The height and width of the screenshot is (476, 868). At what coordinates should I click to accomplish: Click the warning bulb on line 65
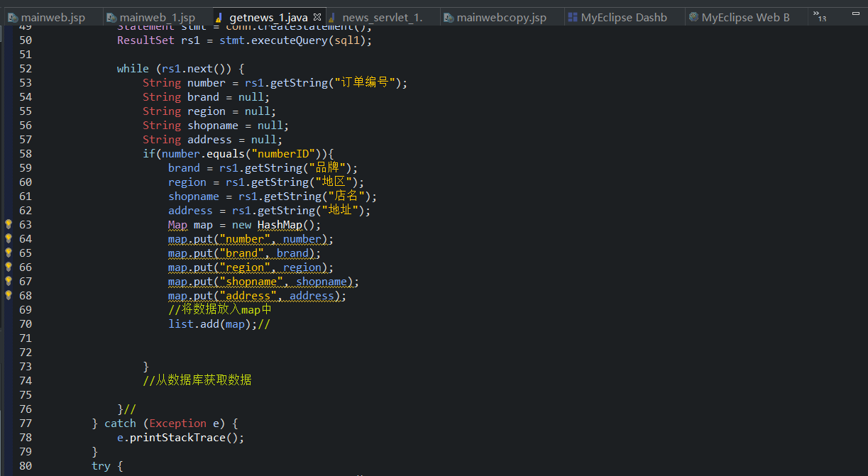click(x=9, y=253)
